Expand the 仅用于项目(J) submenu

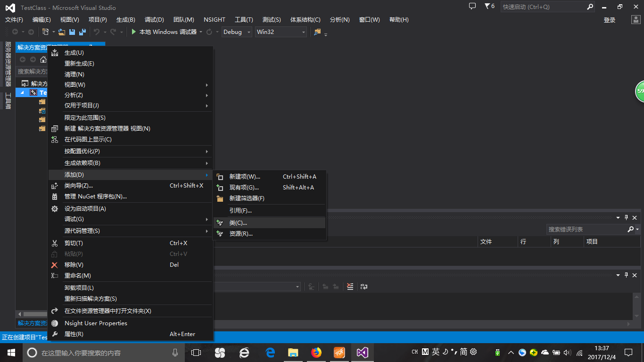[x=131, y=105]
